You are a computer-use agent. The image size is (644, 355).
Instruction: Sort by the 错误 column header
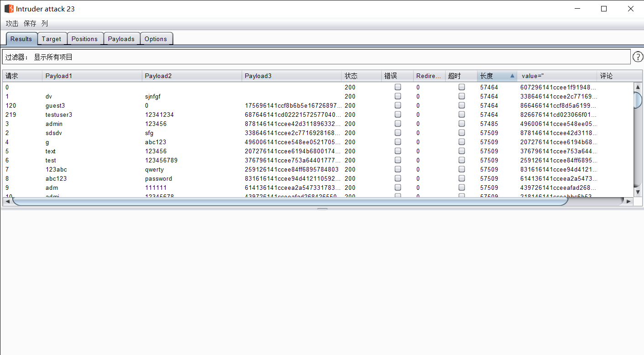pos(398,76)
